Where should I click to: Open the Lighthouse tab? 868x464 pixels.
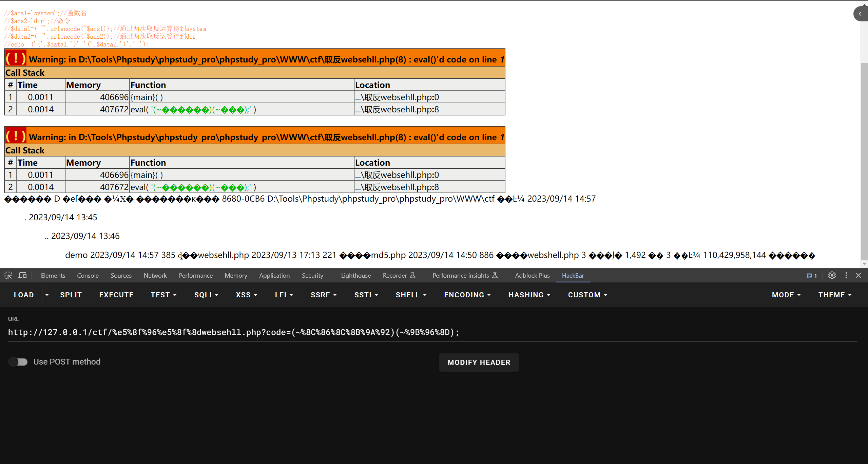click(356, 276)
